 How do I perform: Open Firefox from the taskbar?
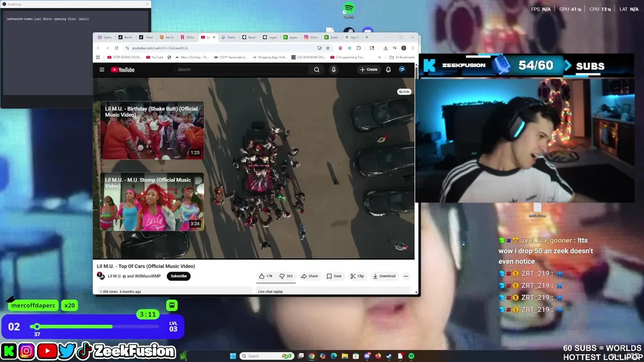coord(378,356)
